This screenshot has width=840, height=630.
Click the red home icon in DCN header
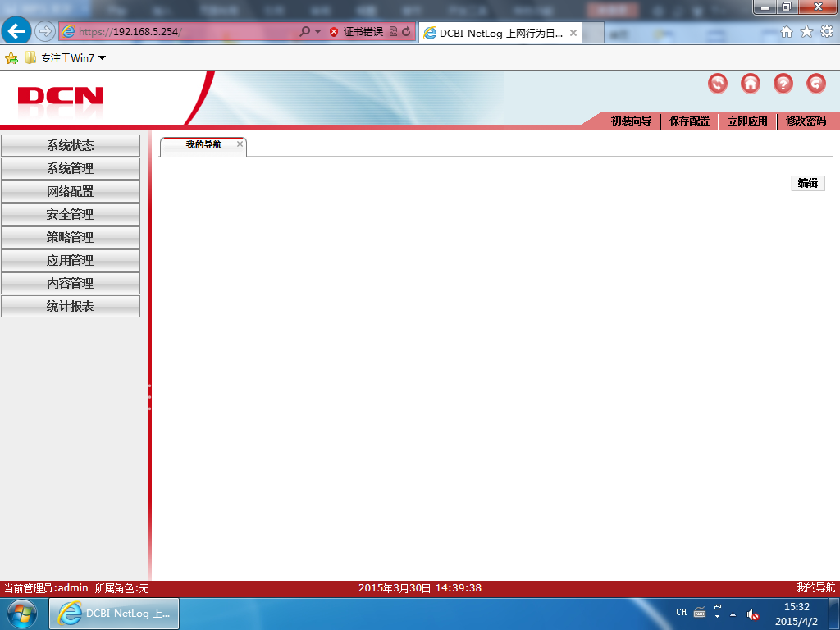[750, 84]
